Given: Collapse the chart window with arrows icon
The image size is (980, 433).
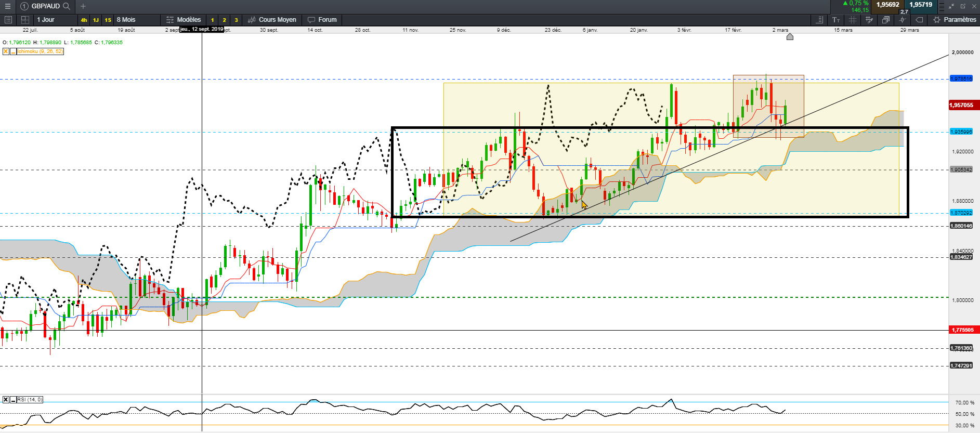Looking at the screenshot, I should 951,6.
